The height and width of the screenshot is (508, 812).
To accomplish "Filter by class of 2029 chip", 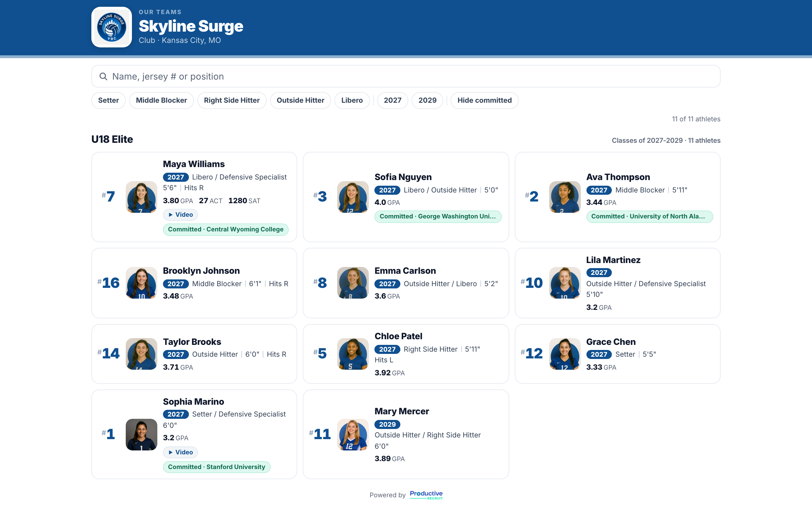I will coord(427,100).
